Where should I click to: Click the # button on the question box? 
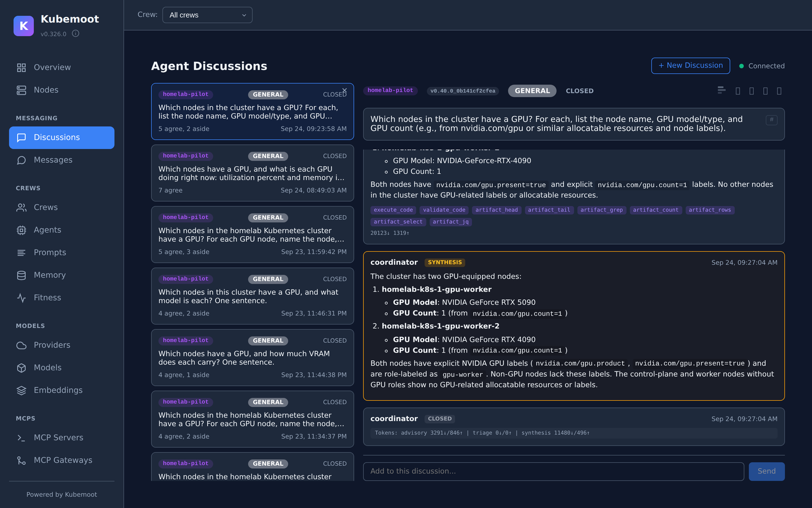[x=771, y=120]
